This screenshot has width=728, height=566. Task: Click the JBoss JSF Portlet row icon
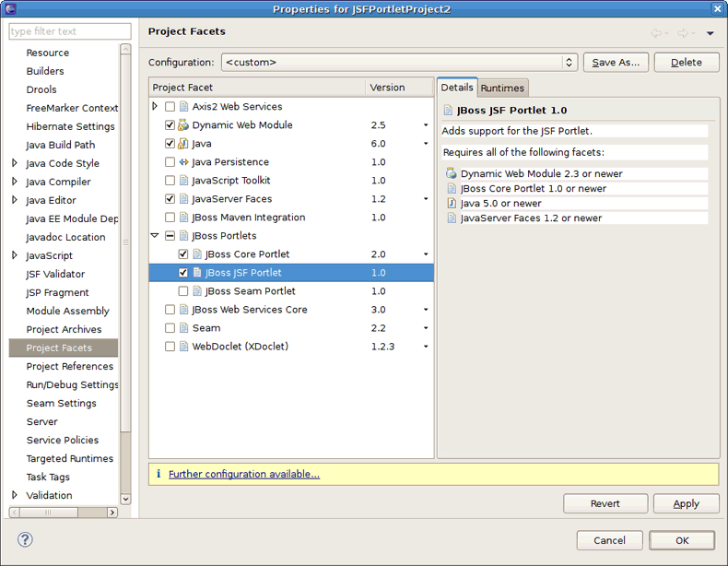tap(197, 273)
